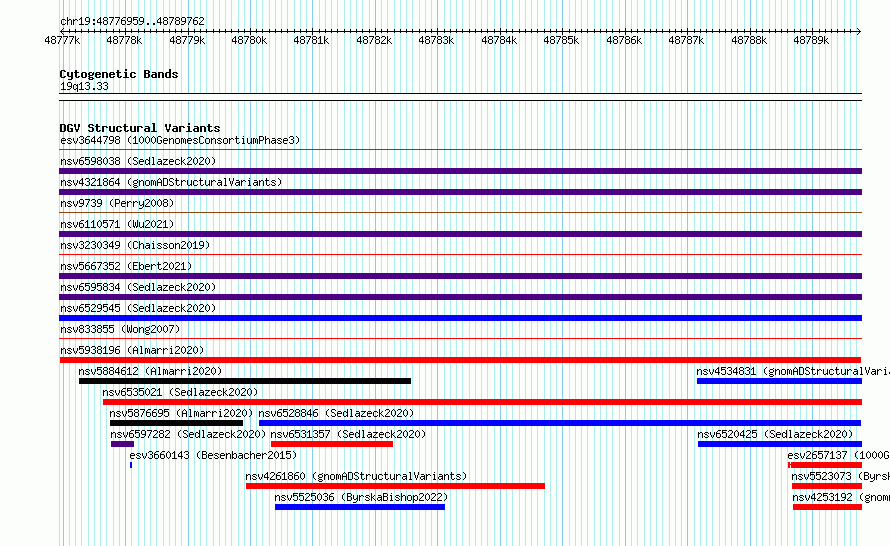Open variant esv3660143 (Besenbacher2015) label
890x546 pixels.
tap(213, 455)
